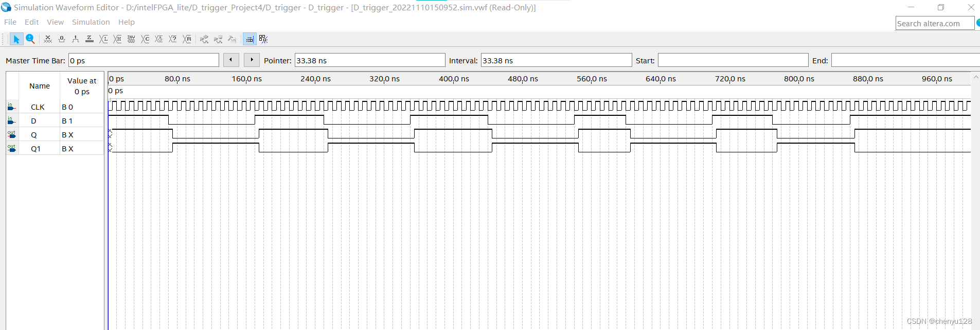Viewport: 980px width, 330px height.
Task: Apply Forcing Low (0) to signal
Action: [62, 39]
